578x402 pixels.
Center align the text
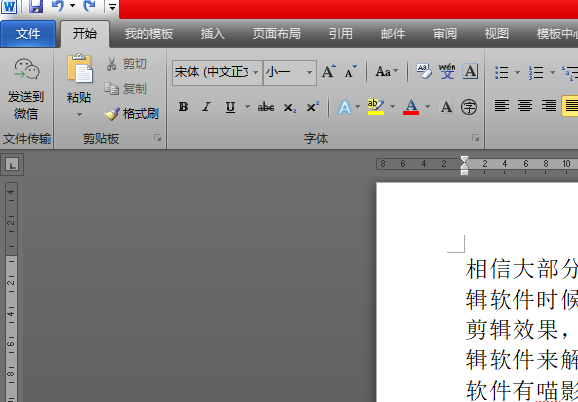pyautogui.click(x=525, y=106)
